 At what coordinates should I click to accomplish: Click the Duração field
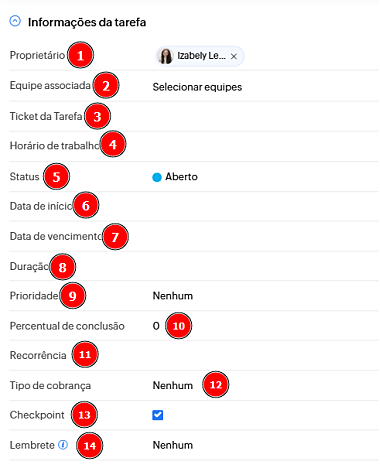[265, 266]
